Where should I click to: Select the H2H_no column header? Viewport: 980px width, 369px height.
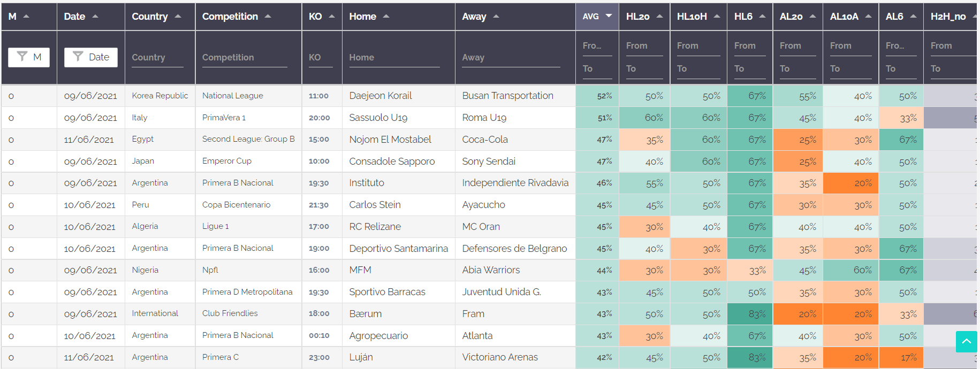click(x=947, y=16)
